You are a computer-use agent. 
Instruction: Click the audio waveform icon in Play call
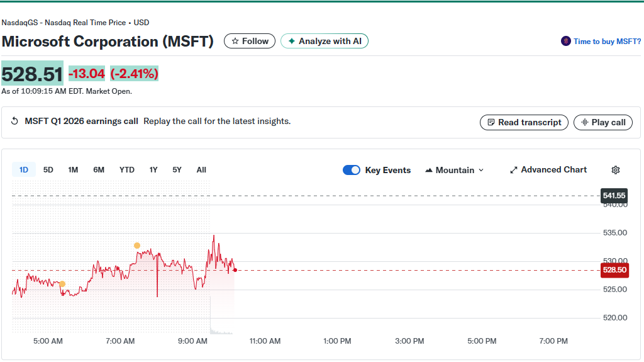584,122
